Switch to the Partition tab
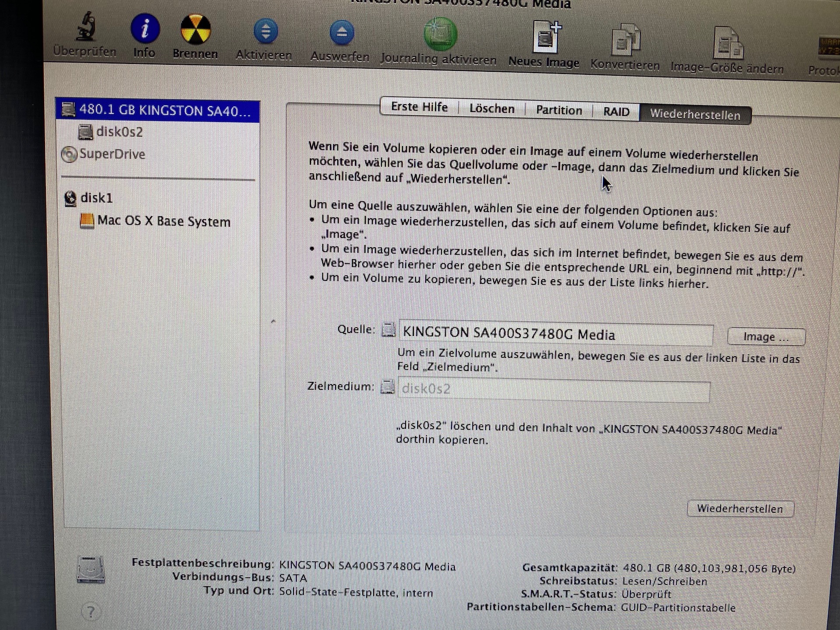This screenshot has height=630, width=840. [x=559, y=110]
